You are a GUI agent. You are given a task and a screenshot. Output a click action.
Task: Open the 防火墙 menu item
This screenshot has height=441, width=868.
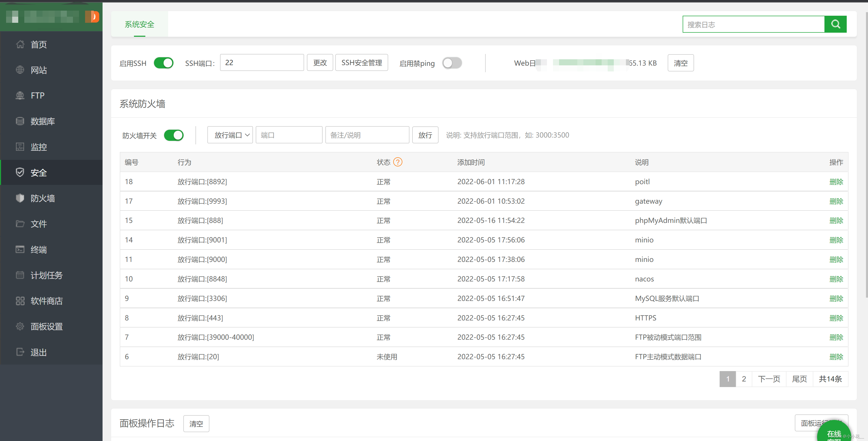point(43,198)
